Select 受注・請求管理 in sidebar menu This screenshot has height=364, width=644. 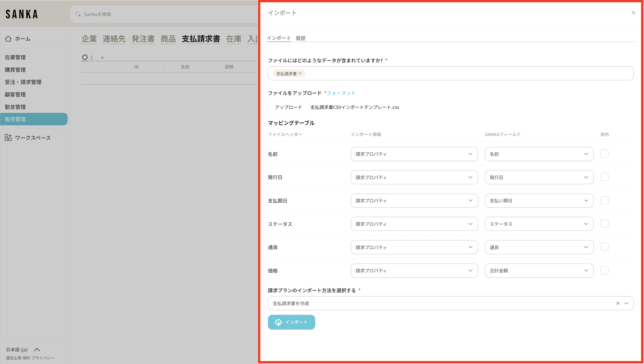pyautogui.click(x=23, y=82)
